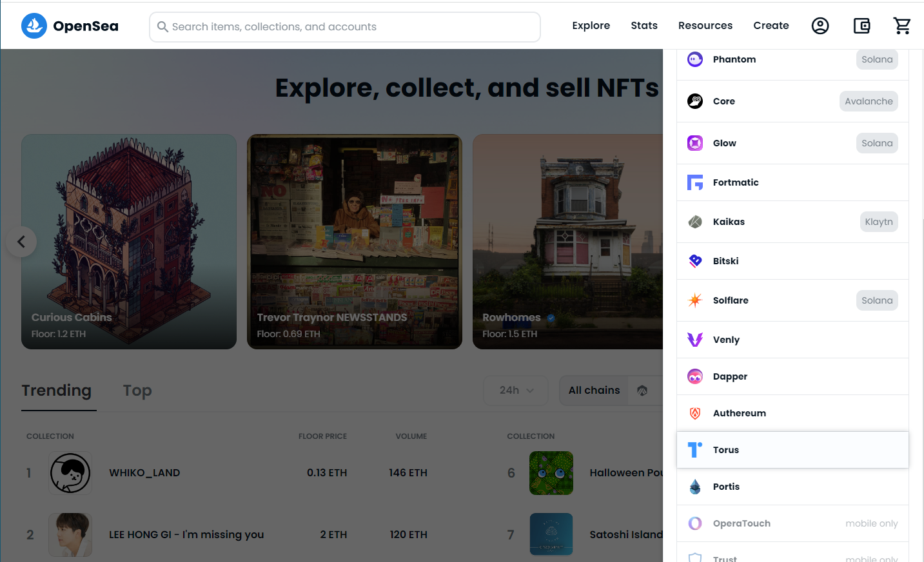The width and height of the screenshot is (924, 562).
Task: Click the Glow wallet icon
Action: 695,143
